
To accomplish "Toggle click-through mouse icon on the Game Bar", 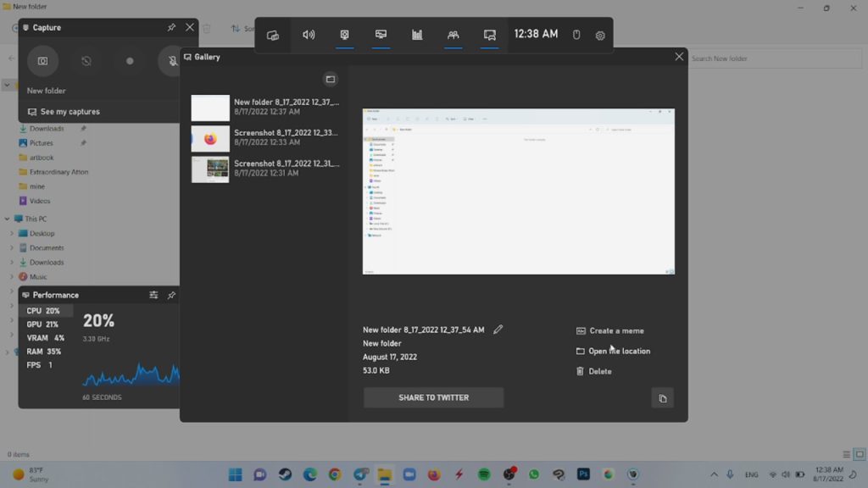I will [576, 36].
